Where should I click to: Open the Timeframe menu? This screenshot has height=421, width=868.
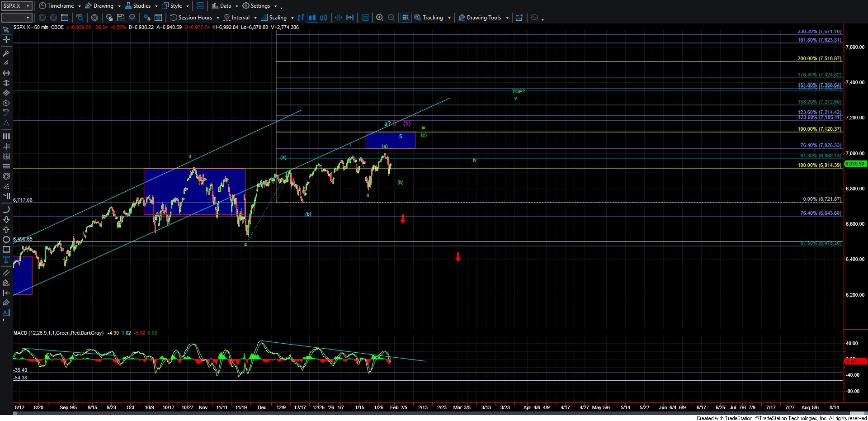pos(60,6)
